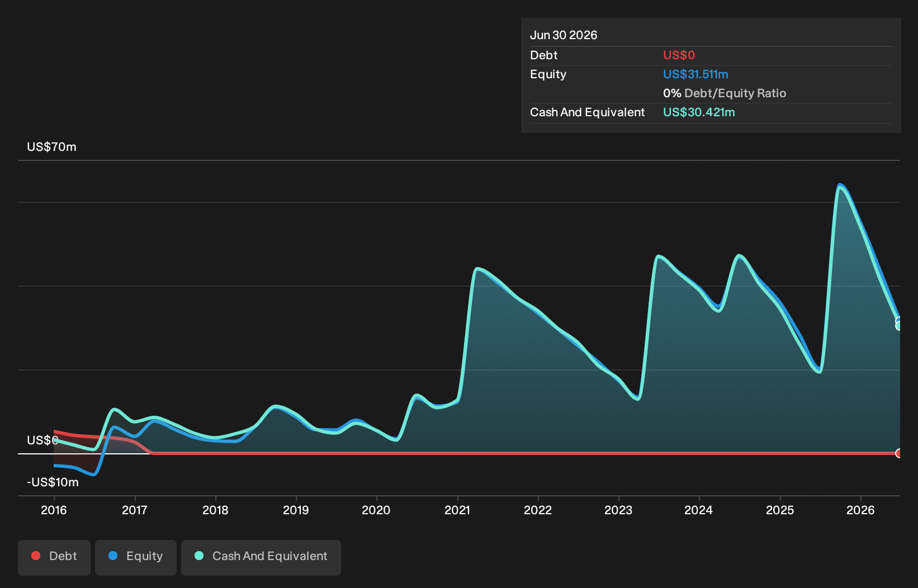Image resolution: width=918 pixels, height=588 pixels.
Task: Click the Jun 30 2026 tooltip date
Action: pyautogui.click(x=564, y=35)
